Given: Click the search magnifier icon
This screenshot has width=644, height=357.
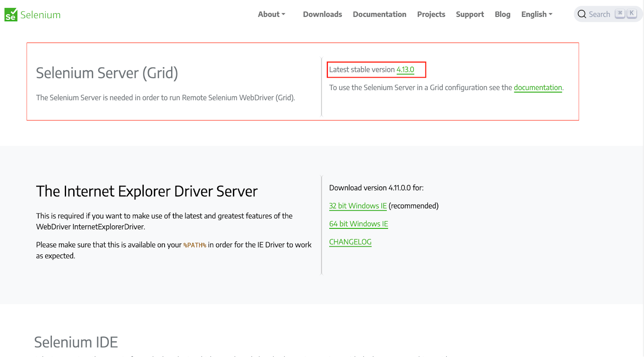Looking at the screenshot, I should pos(582,14).
